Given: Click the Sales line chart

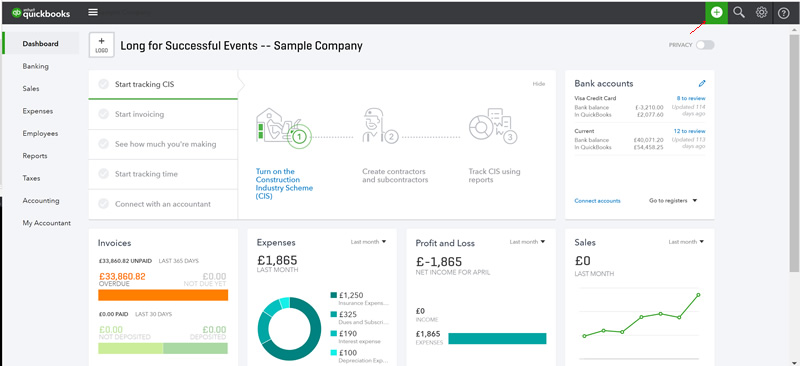Looking at the screenshot, I should (641, 316).
